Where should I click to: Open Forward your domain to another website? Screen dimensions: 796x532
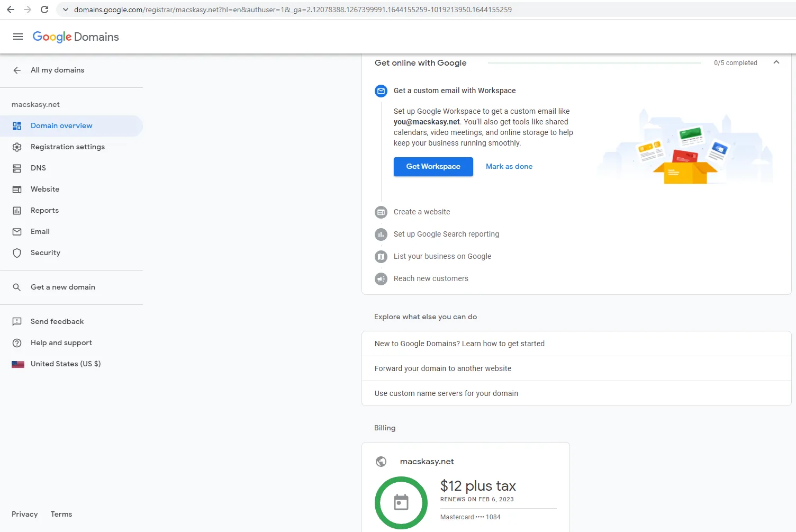click(x=576, y=368)
